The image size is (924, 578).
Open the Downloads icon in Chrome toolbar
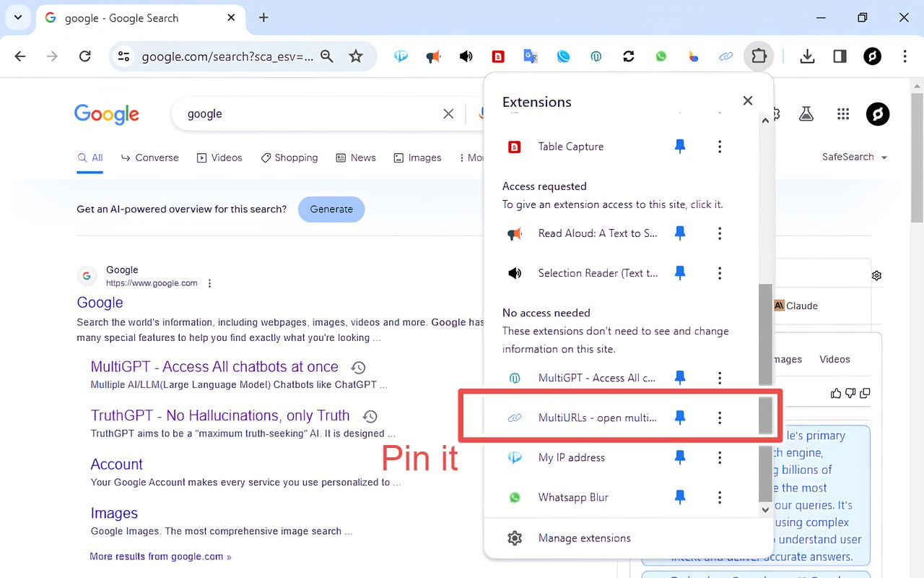click(x=807, y=56)
